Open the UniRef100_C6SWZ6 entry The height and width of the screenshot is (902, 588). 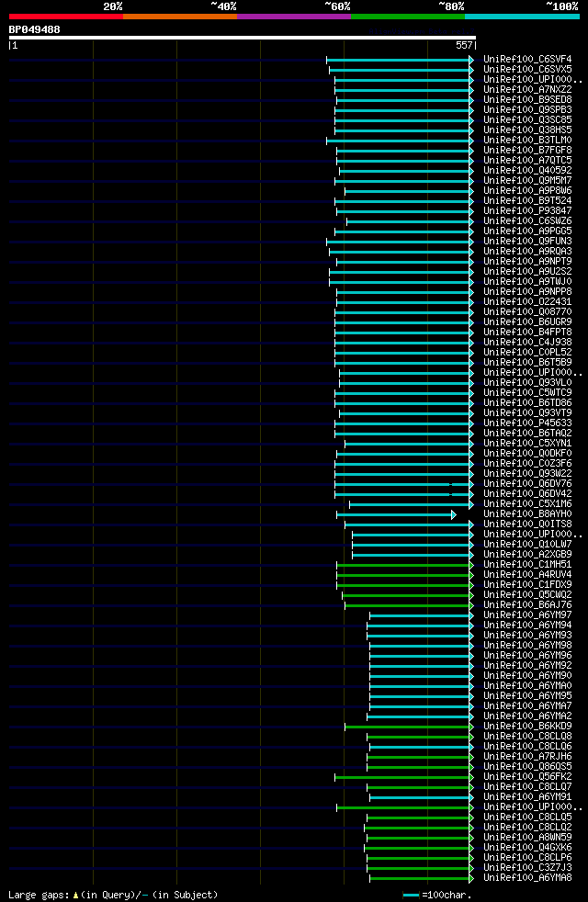click(527, 221)
